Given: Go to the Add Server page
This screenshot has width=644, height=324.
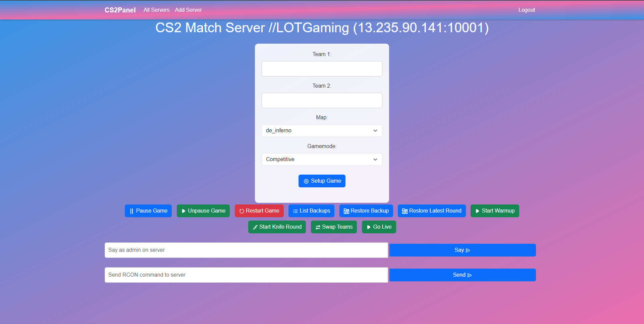Looking at the screenshot, I should [x=188, y=10].
